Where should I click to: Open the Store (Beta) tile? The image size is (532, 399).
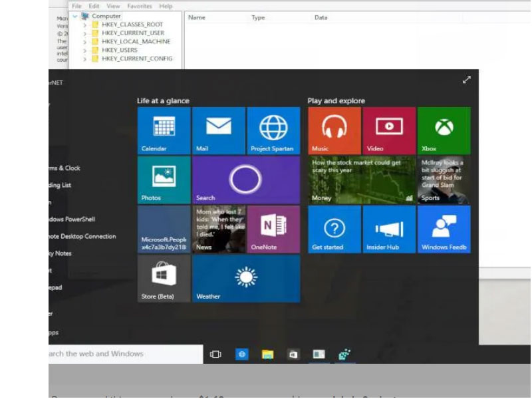pyautogui.click(x=164, y=279)
